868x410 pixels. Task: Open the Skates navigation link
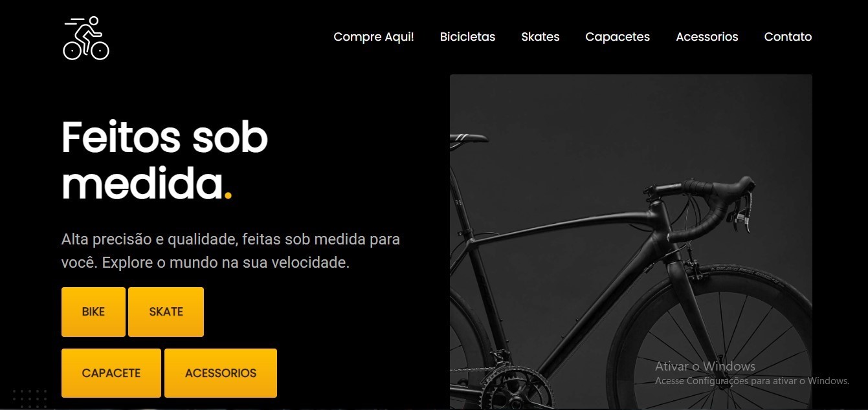click(540, 37)
